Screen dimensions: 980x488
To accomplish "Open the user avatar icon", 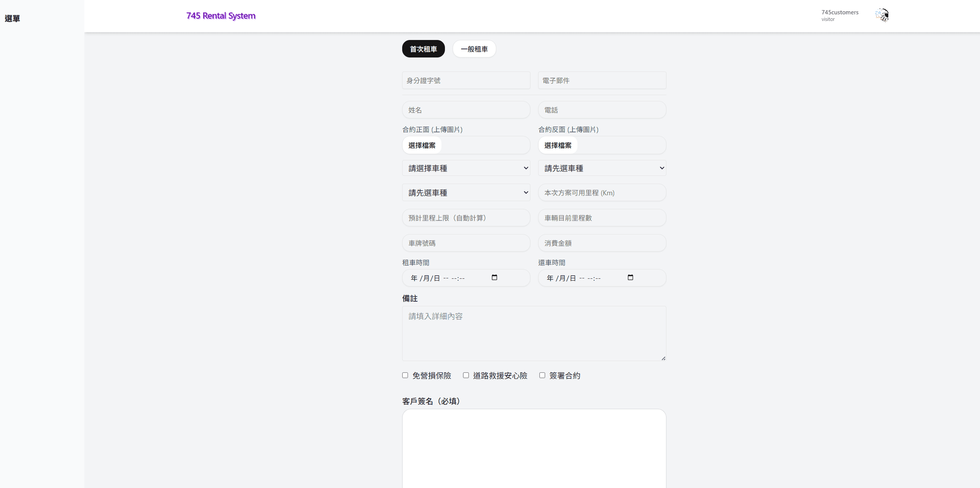I will click(882, 15).
